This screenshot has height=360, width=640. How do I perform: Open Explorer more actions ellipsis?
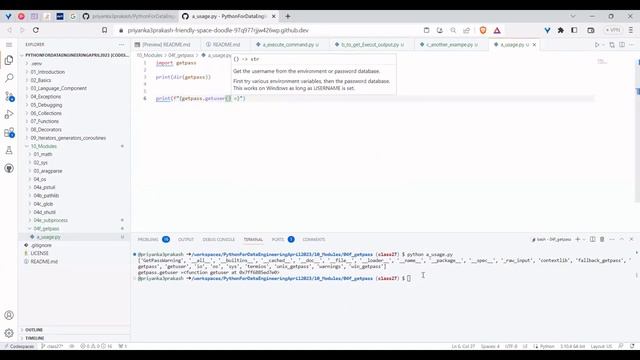click(121, 44)
